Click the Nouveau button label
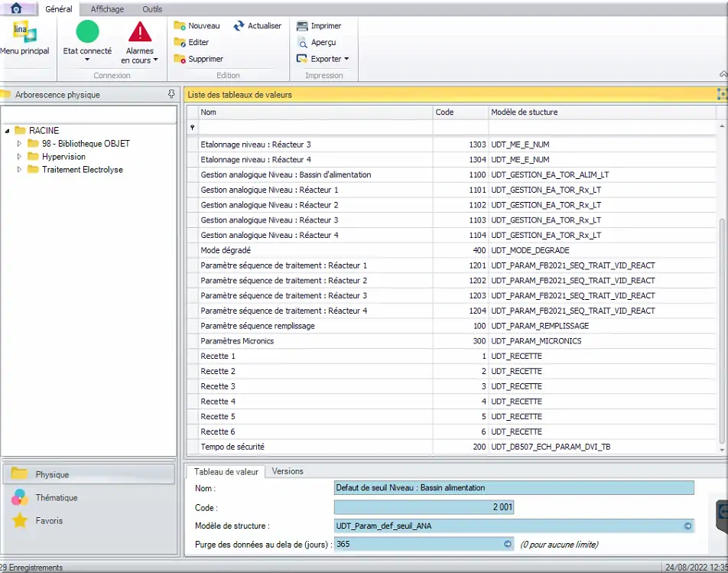The image size is (728, 573). click(x=204, y=26)
